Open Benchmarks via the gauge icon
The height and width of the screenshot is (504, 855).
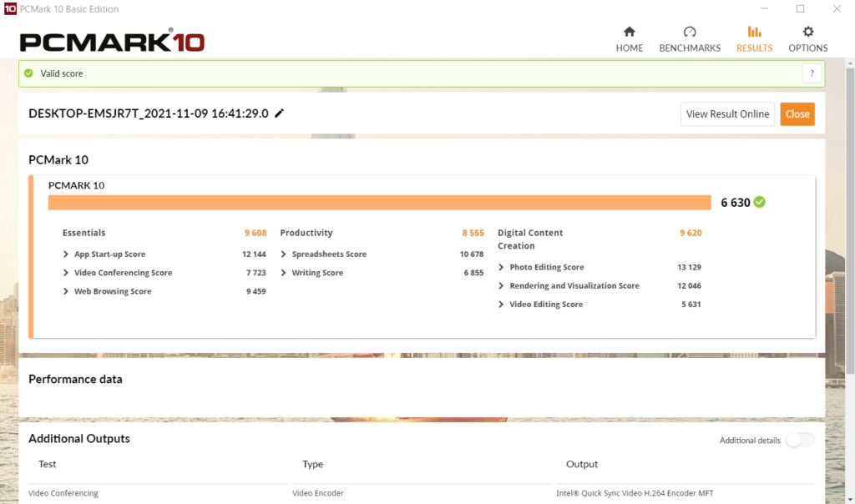tap(690, 32)
